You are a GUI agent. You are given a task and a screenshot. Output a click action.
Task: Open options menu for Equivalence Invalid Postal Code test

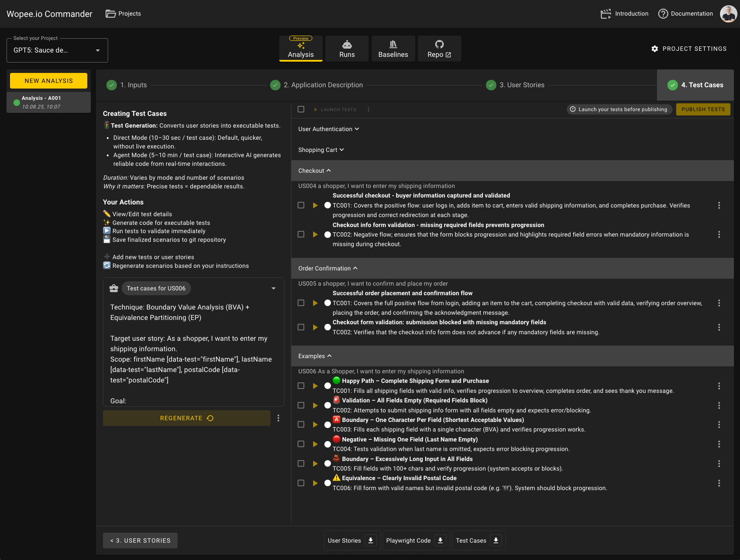[719, 483]
